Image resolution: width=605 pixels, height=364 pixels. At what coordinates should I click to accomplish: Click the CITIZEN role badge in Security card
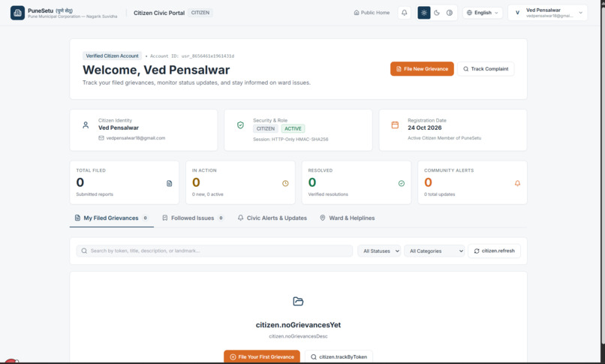tap(266, 129)
